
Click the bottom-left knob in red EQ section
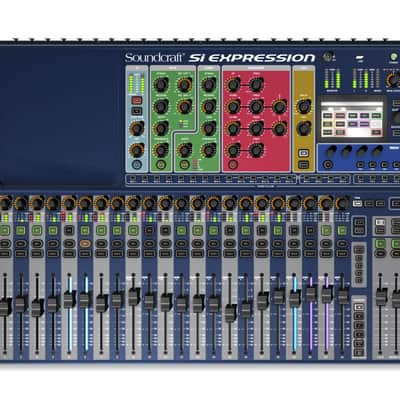coord(233,150)
